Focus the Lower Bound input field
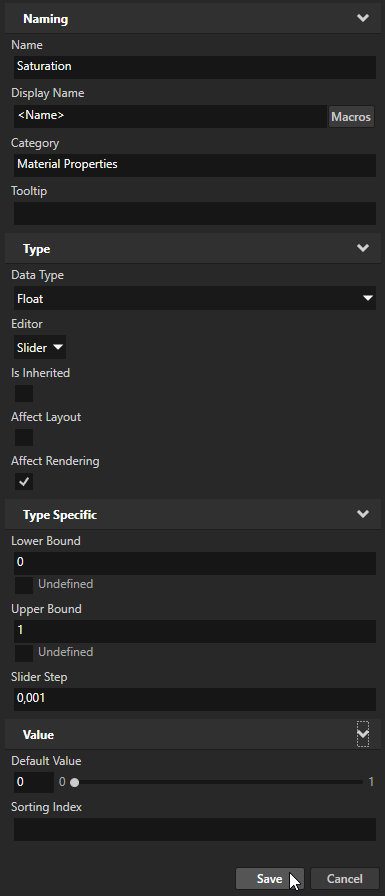385x896 pixels. [195, 563]
